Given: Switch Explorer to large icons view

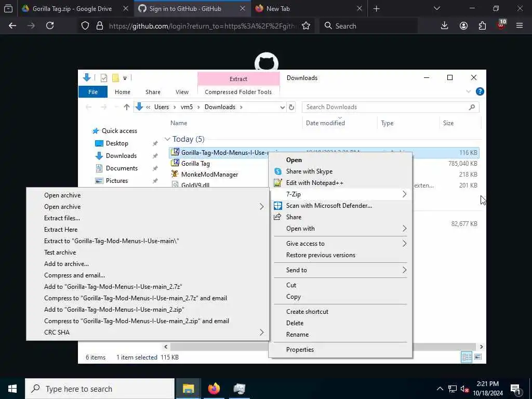Looking at the screenshot, I should (478, 357).
